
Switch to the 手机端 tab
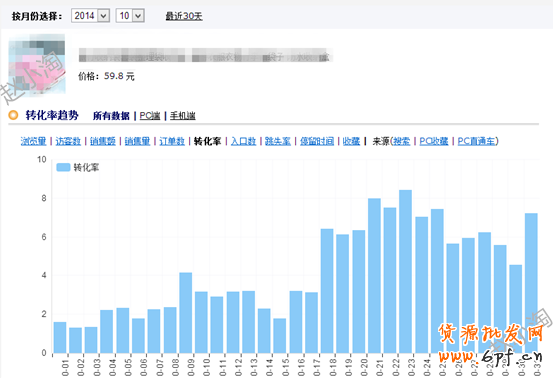coord(183,116)
